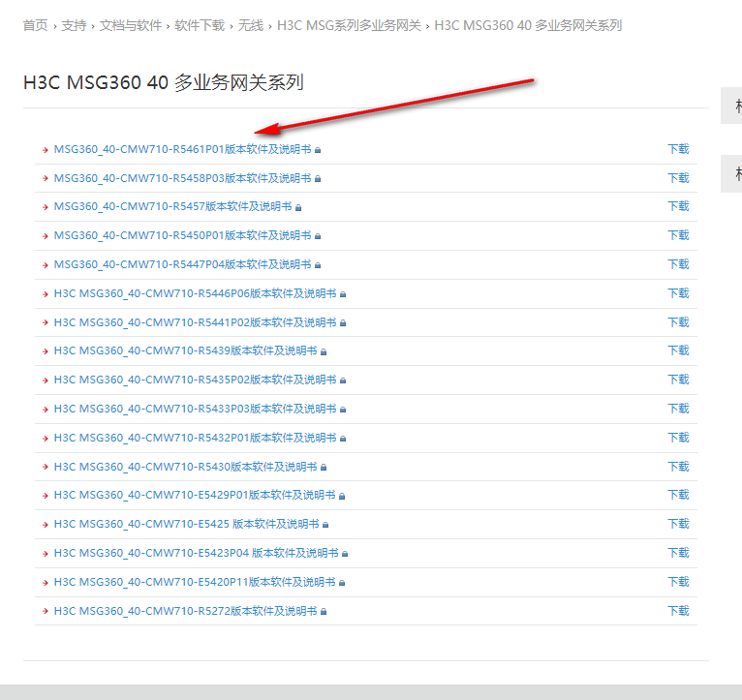
Task: Click the lock icon beside R5457
Action: 298,207
